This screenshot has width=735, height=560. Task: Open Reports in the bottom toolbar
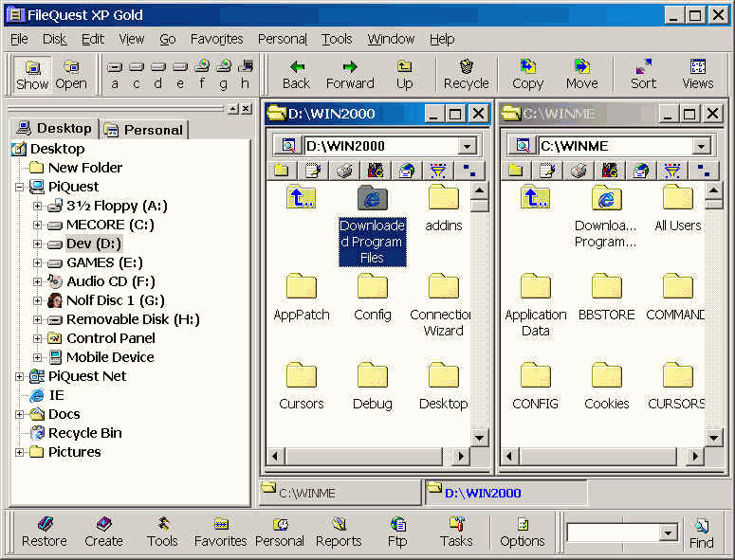[x=339, y=533]
